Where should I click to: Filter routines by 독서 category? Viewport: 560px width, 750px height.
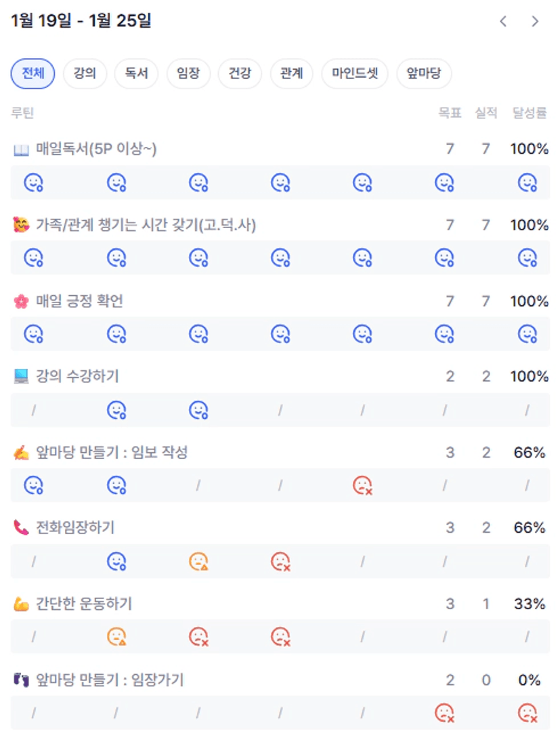[136, 74]
